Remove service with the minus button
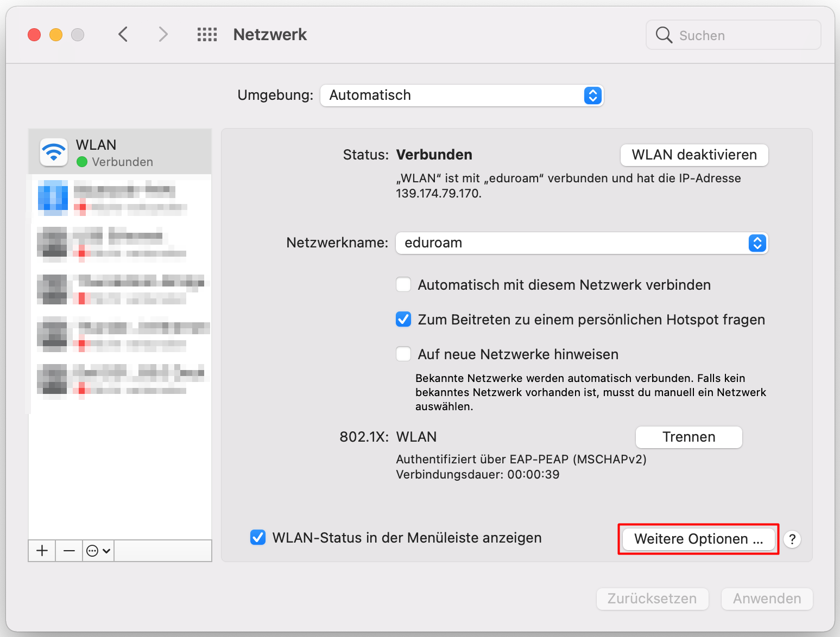This screenshot has width=840, height=637. (69, 551)
